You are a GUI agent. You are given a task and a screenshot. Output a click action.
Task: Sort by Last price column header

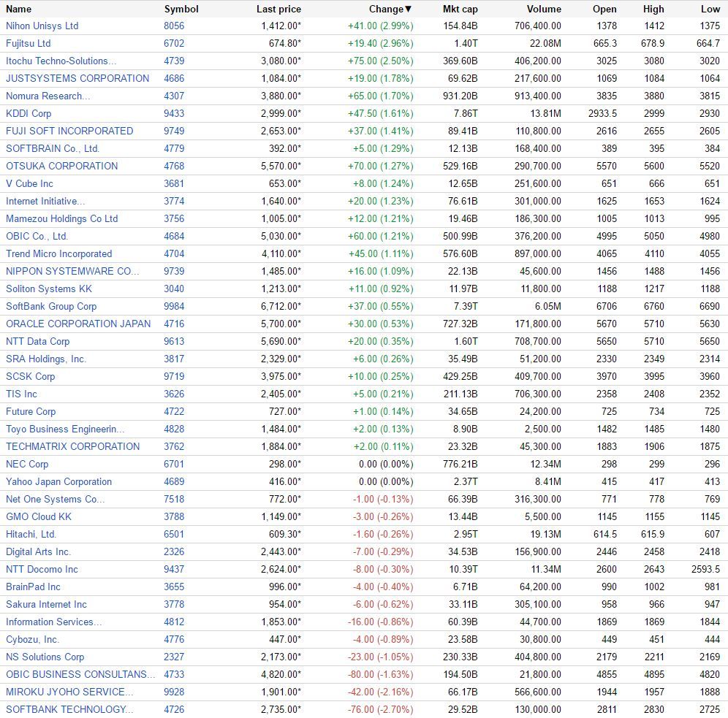pyautogui.click(x=278, y=9)
